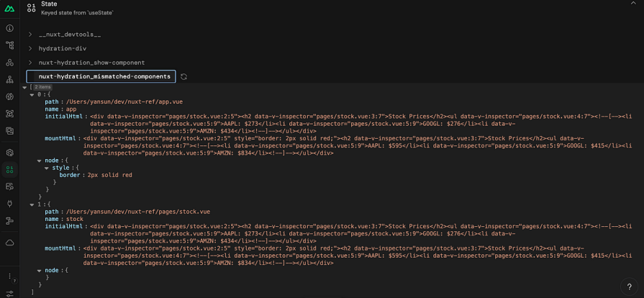Select the active green State icon

pyautogui.click(x=10, y=169)
